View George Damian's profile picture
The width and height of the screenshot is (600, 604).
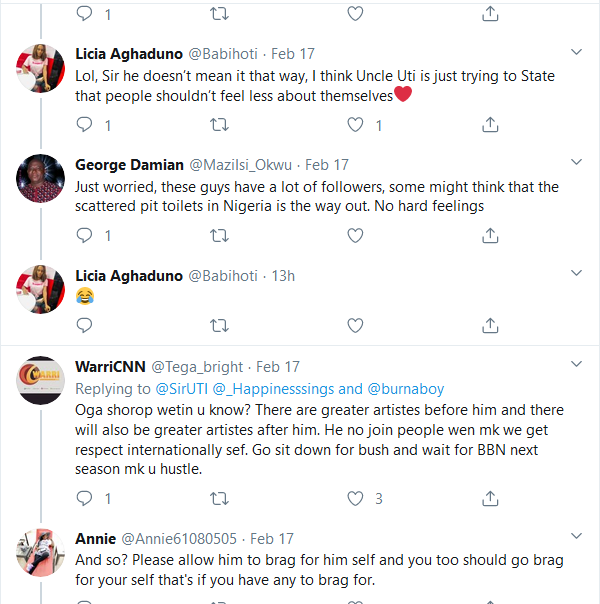click(41, 179)
